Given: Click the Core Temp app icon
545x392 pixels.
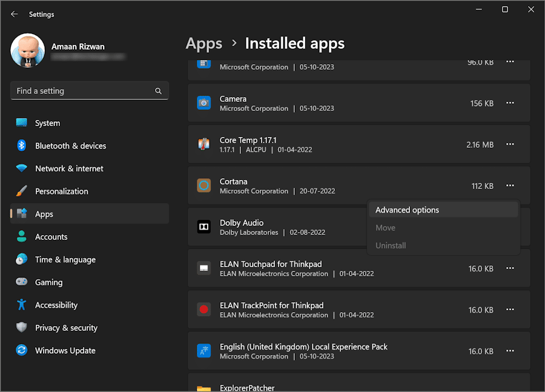Looking at the screenshot, I should click(x=203, y=144).
